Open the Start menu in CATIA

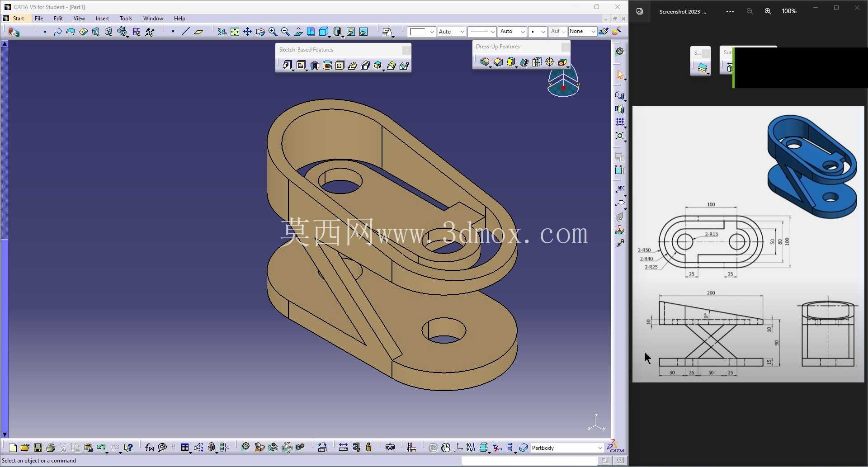pos(19,19)
